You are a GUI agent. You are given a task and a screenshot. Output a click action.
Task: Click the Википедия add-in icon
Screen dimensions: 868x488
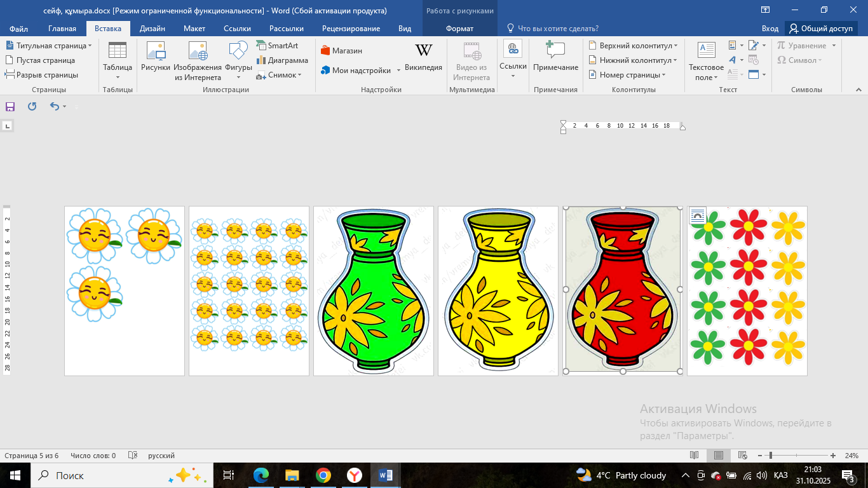coord(423,57)
